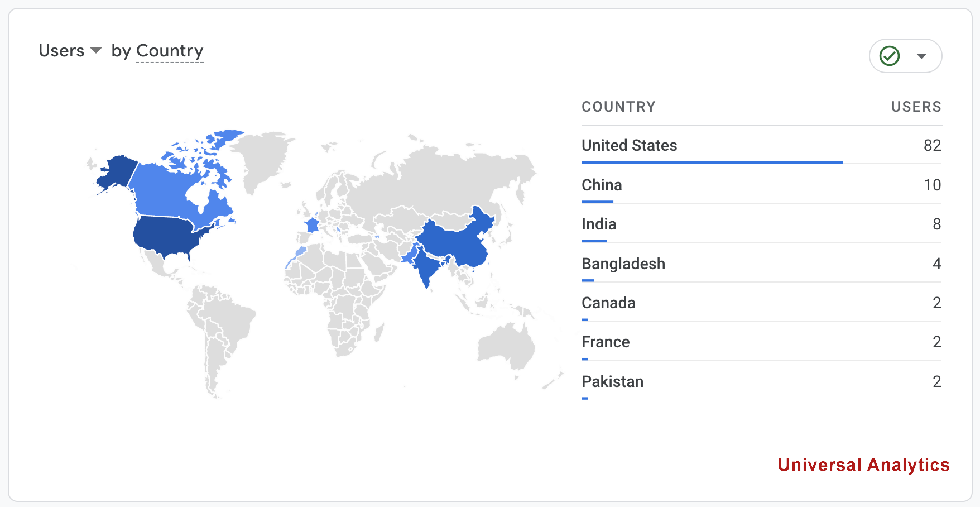This screenshot has width=980, height=507.
Task: Click the Canada entry in list
Action: (608, 303)
